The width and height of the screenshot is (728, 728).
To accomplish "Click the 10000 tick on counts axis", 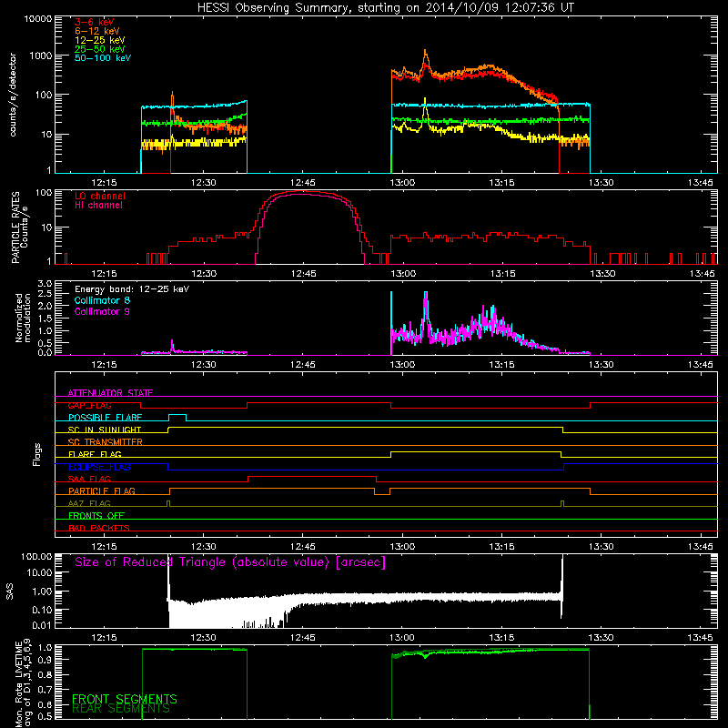I will 37,19.
